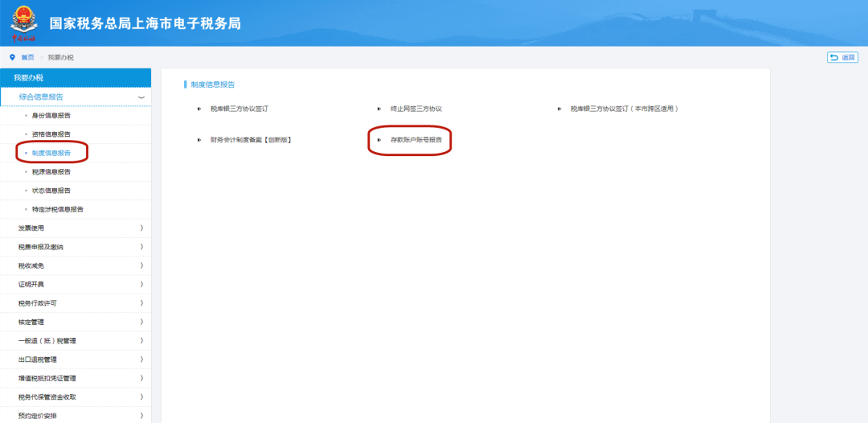Open 状态信息报告 in the sidebar
This screenshot has width=868, height=423.
click(x=51, y=191)
